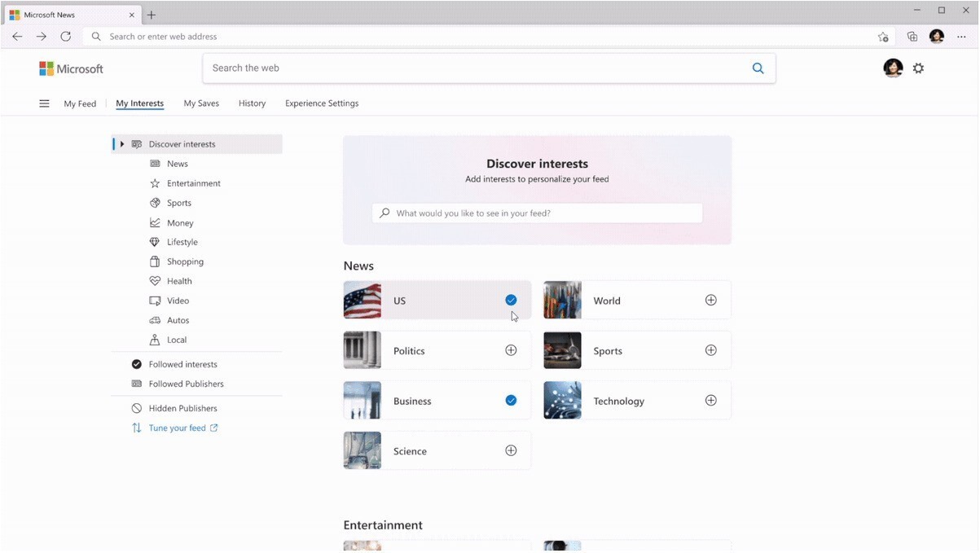980x553 pixels.
Task: Open settings via the gear icon
Action: (x=918, y=68)
